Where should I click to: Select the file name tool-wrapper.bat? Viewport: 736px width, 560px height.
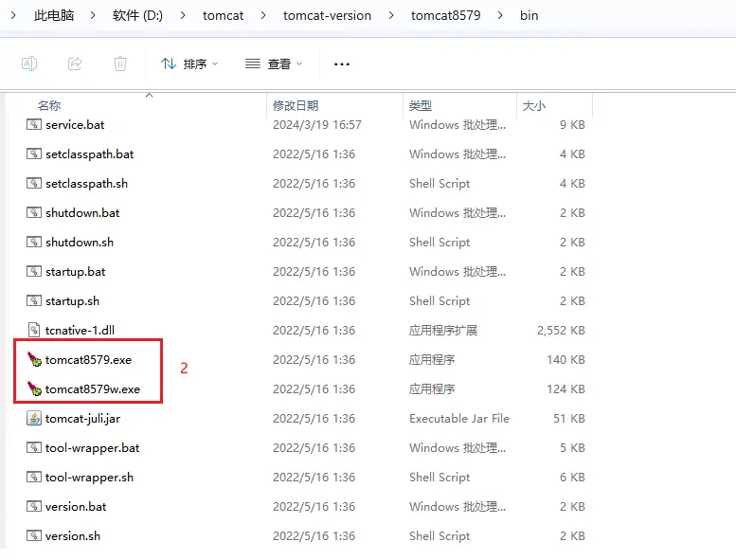tap(93, 447)
